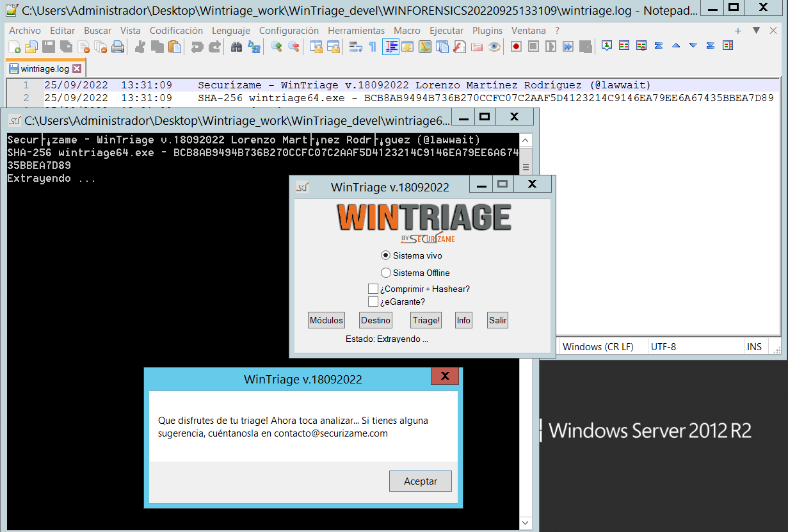Viewport: 788px width, 532px height.
Task: Click the console window title bar icon
Action: point(15,120)
